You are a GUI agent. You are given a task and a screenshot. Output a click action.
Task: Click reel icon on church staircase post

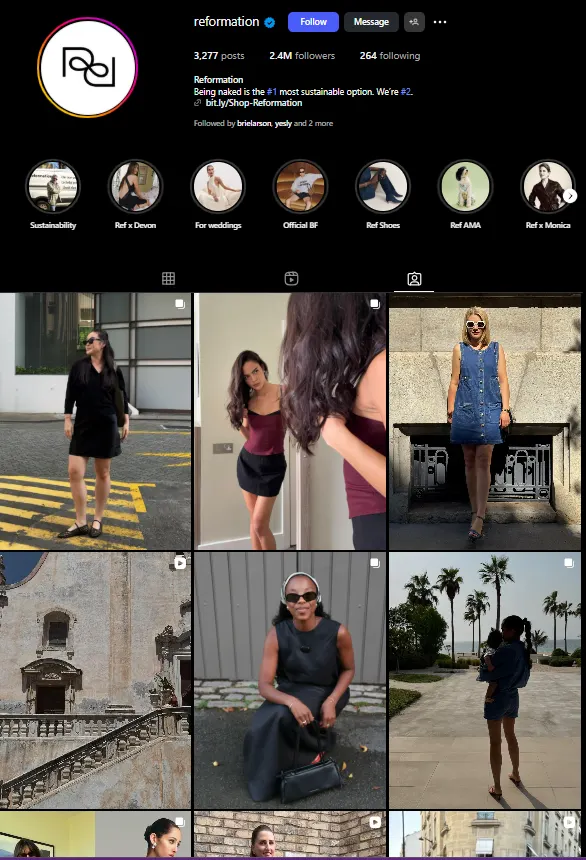click(180, 563)
